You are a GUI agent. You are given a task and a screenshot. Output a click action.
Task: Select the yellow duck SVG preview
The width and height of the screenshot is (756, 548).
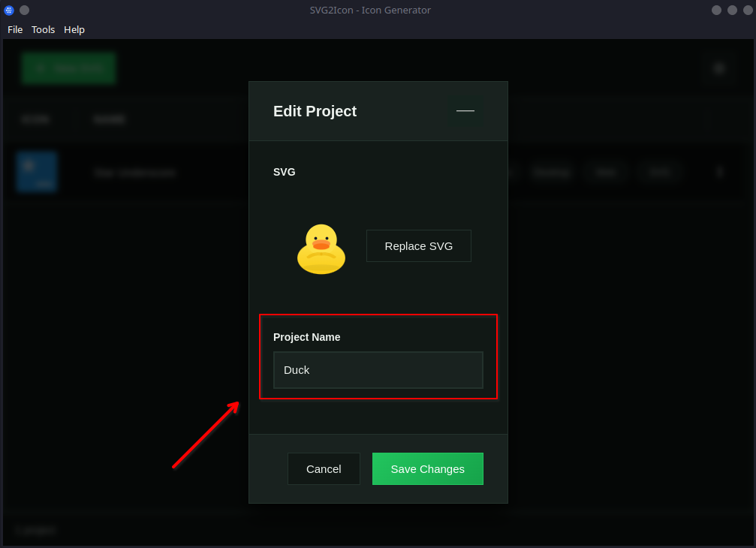[321, 249]
